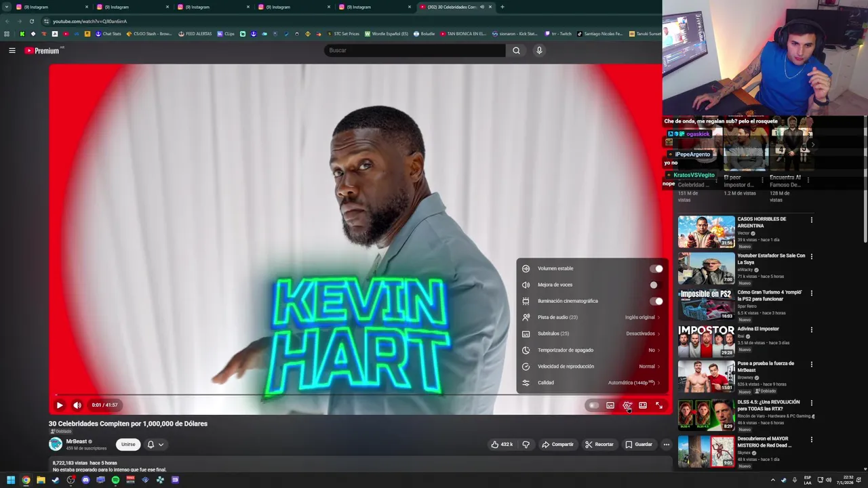Viewport: 868px width, 488px height.
Task: Enter fullscreen mode in the player
Action: click(x=659, y=405)
